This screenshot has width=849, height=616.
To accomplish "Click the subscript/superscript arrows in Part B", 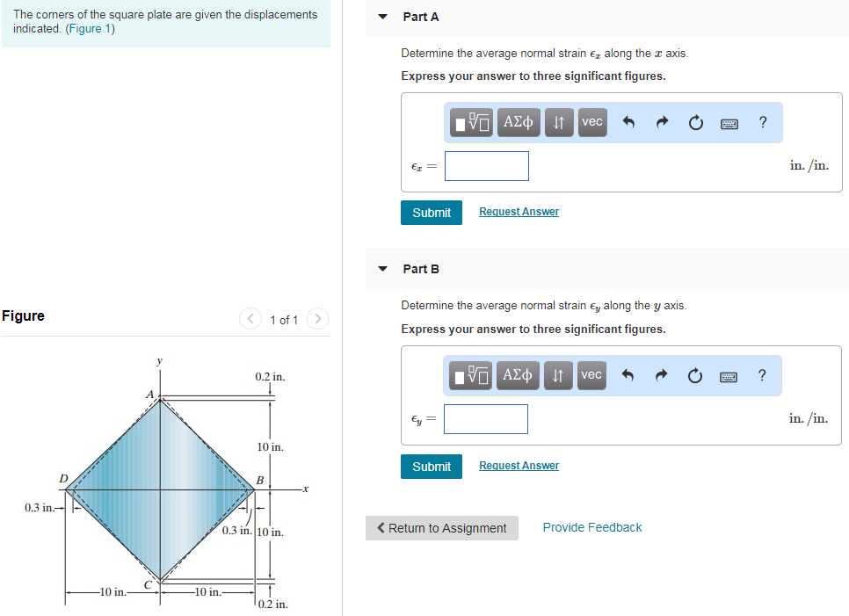I will coord(558,375).
